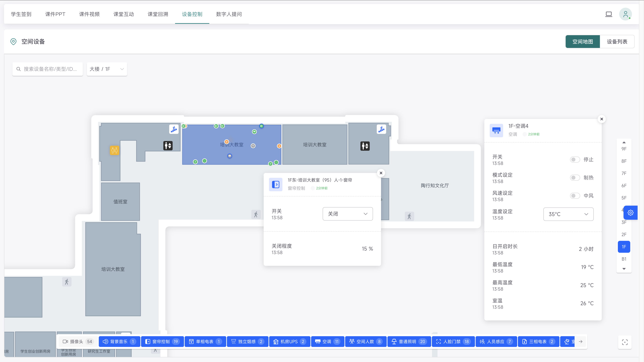Click the device search input field
This screenshot has height=362, width=644.
pyautogui.click(x=47, y=69)
